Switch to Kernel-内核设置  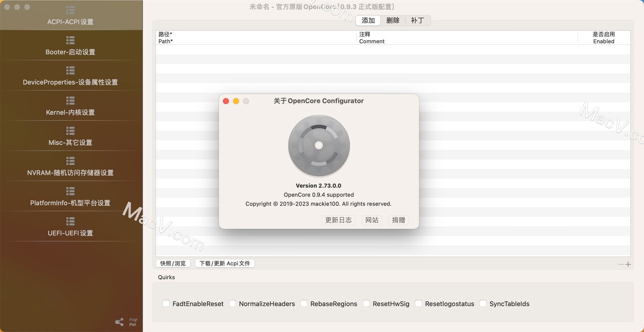point(70,112)
